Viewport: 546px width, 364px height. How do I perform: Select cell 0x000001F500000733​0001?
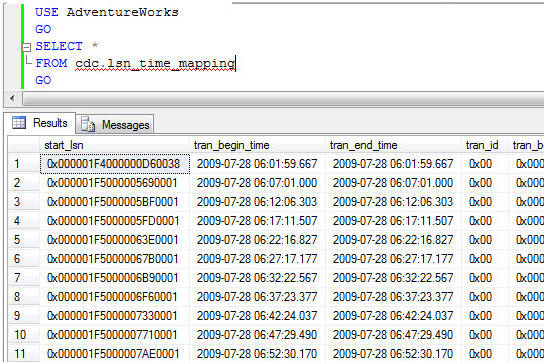tap(115, 316)
